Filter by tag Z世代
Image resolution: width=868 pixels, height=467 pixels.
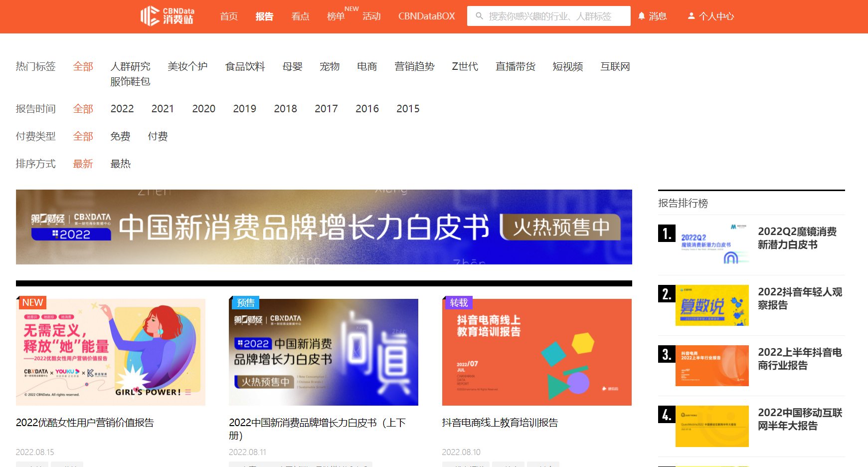[x=465, y=66]
